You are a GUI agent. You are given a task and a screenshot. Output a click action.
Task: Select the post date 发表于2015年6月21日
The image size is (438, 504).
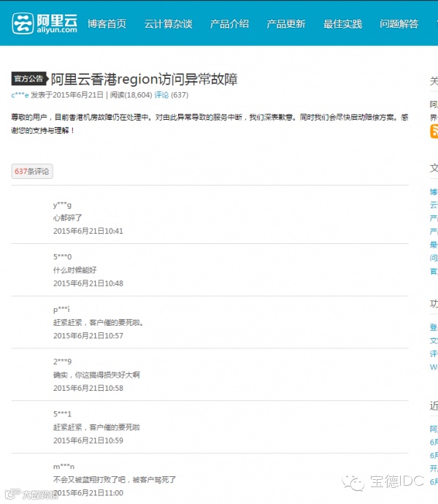(67, 95)
